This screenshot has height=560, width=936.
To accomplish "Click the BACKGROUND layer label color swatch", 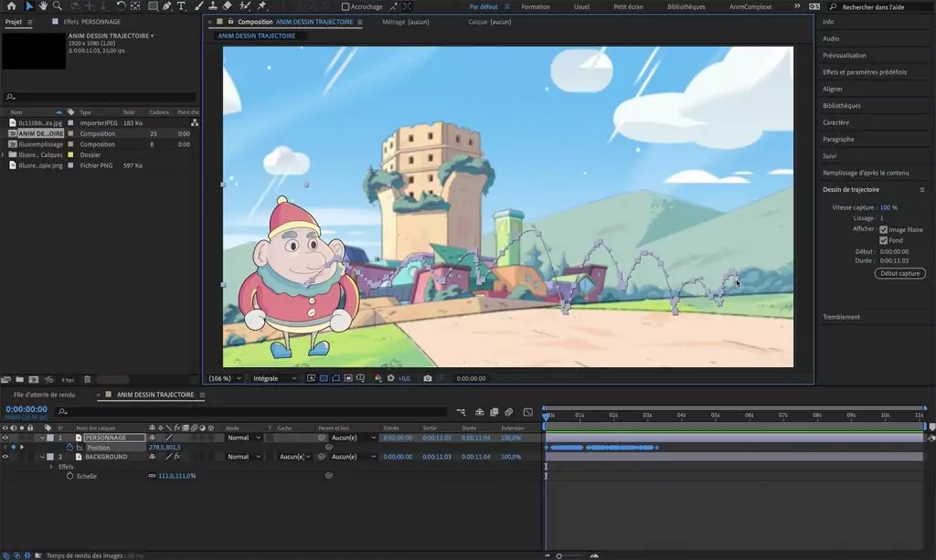I will 51,457.
